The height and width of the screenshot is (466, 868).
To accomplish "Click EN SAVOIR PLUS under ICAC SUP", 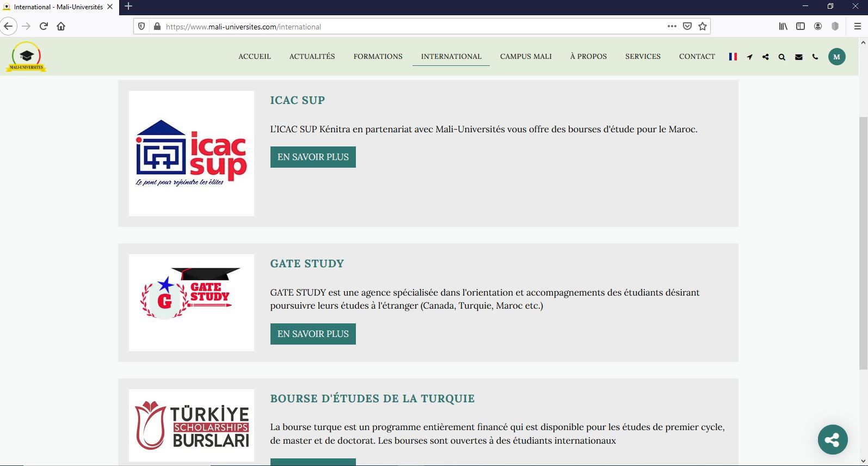I will (313, 157).
